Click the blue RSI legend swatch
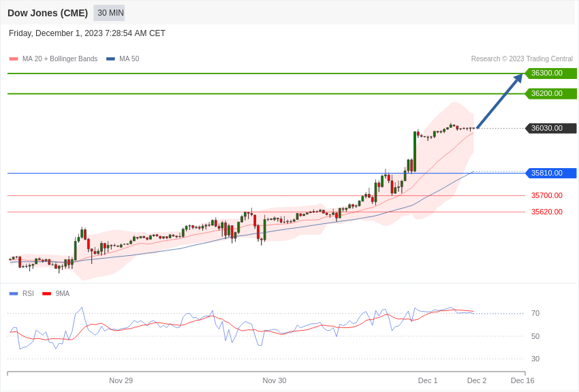 [14, 294]
